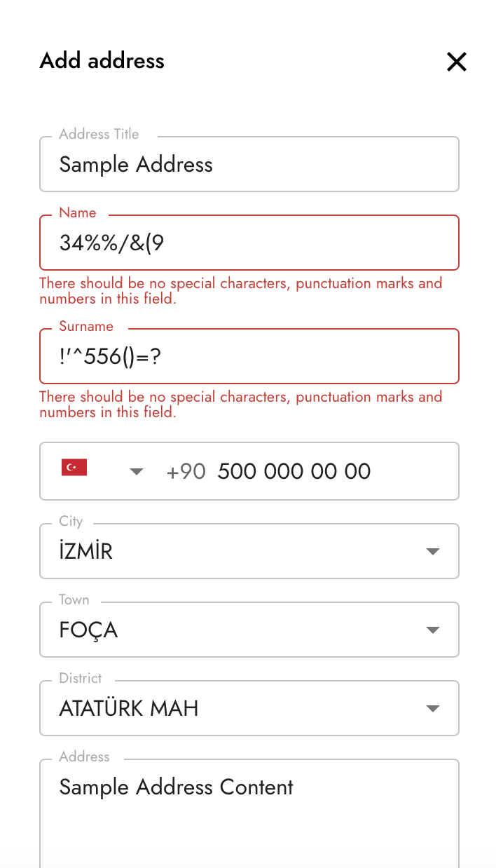Viewport: 496px width, 868px height.
Task: Click the Name field with invalid text
Action: pos(249,243)
